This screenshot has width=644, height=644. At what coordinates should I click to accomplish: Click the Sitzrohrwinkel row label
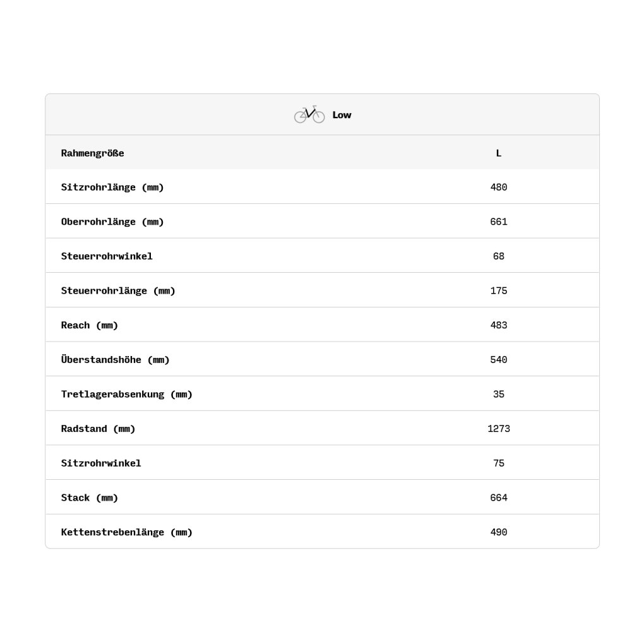101,463
